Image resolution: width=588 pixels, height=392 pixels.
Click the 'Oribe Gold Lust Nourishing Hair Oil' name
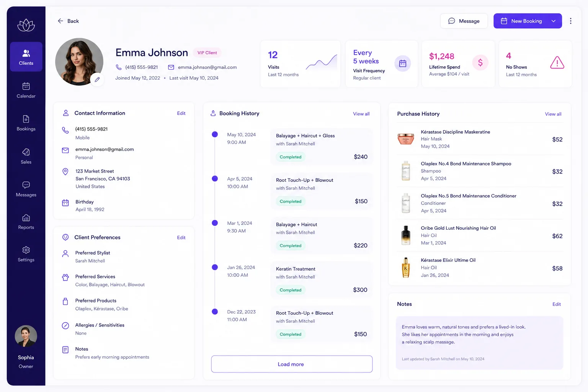pos(458,228)
